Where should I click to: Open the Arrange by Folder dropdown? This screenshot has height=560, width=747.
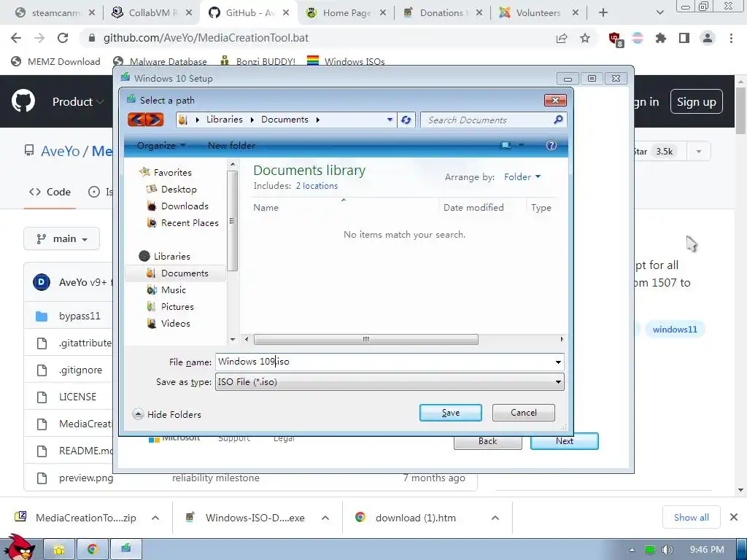click(522, 176)
